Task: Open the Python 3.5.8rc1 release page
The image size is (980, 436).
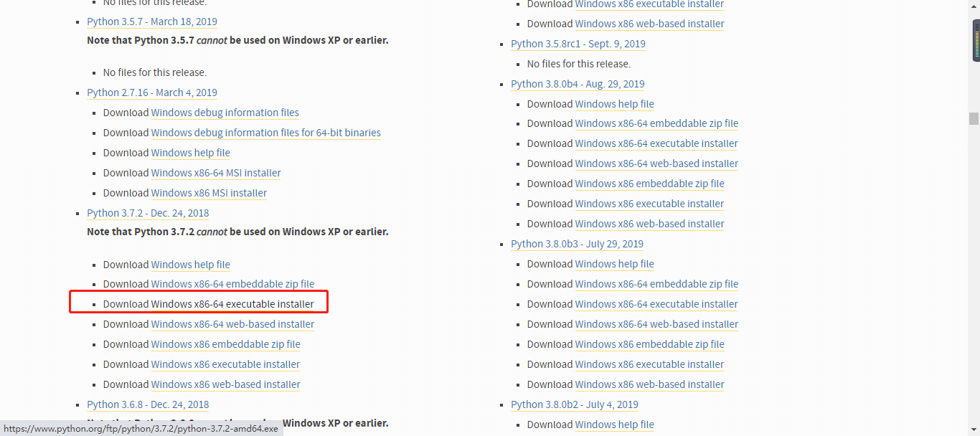Action: tap(578, 44)
